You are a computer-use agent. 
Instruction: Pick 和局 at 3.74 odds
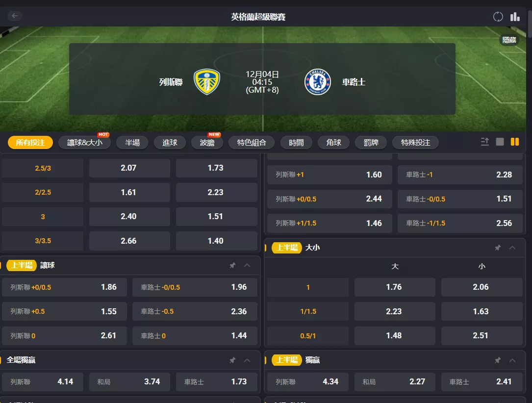(x=129, y=381)
